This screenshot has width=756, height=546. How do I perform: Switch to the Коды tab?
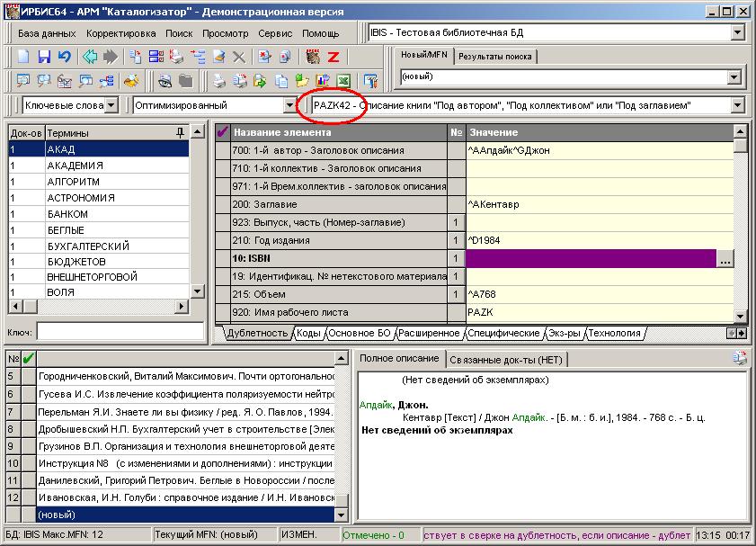click(x=308, y=333)
